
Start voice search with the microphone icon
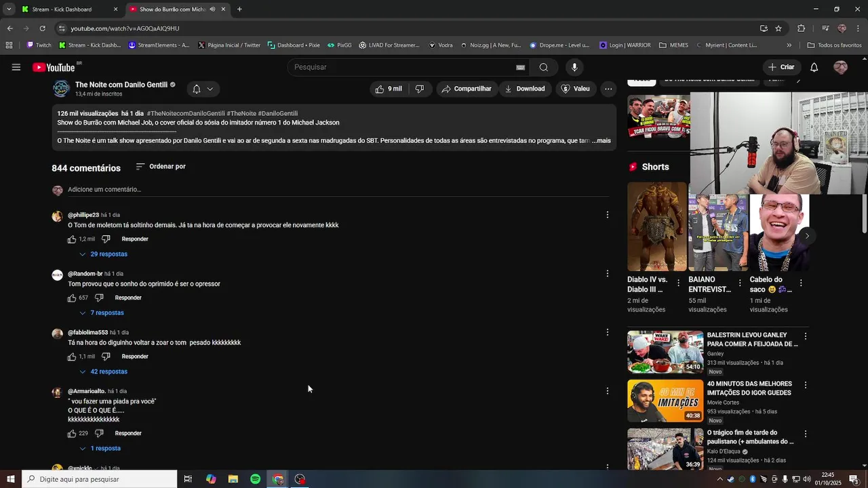click(x=574, y=67)
